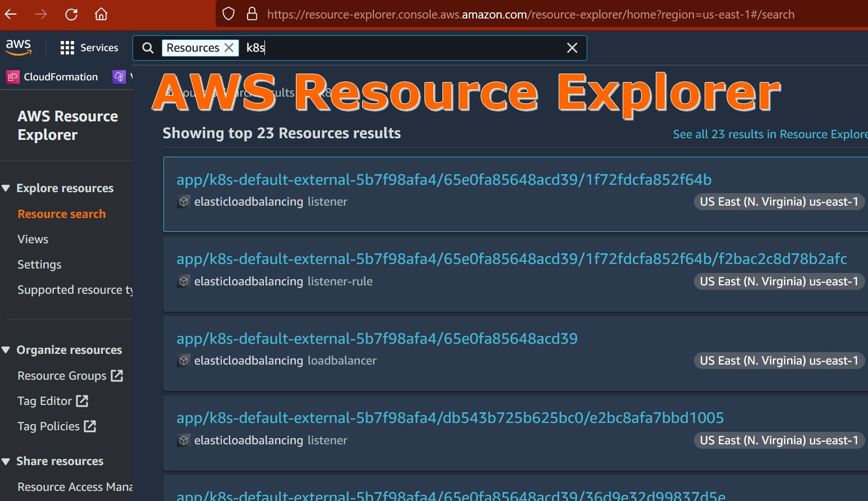Open loadbalancer result ending 65e0fa85648acd39
868x501 pixels.
tap(377, 339)
